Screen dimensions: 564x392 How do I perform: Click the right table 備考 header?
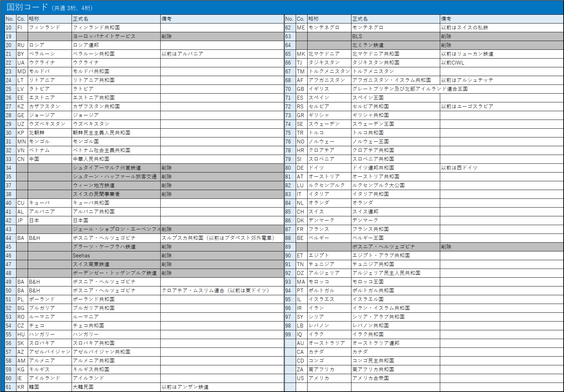(502, 19)
